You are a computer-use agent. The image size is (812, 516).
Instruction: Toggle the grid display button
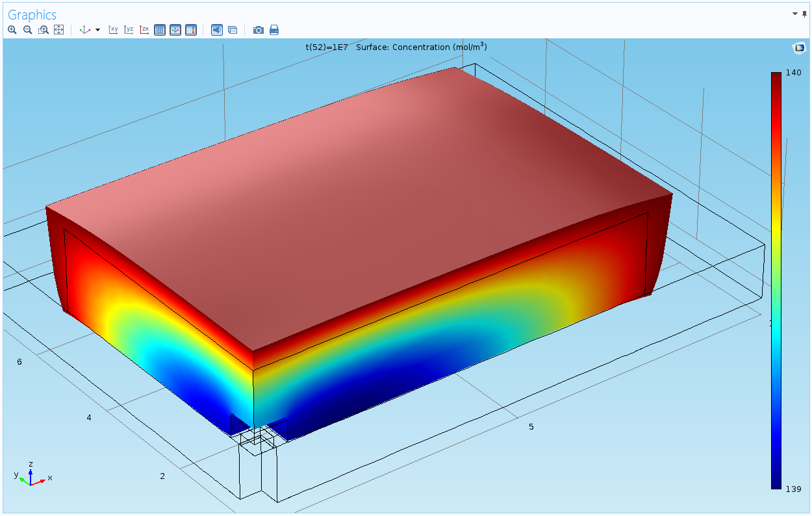point(160,30)
